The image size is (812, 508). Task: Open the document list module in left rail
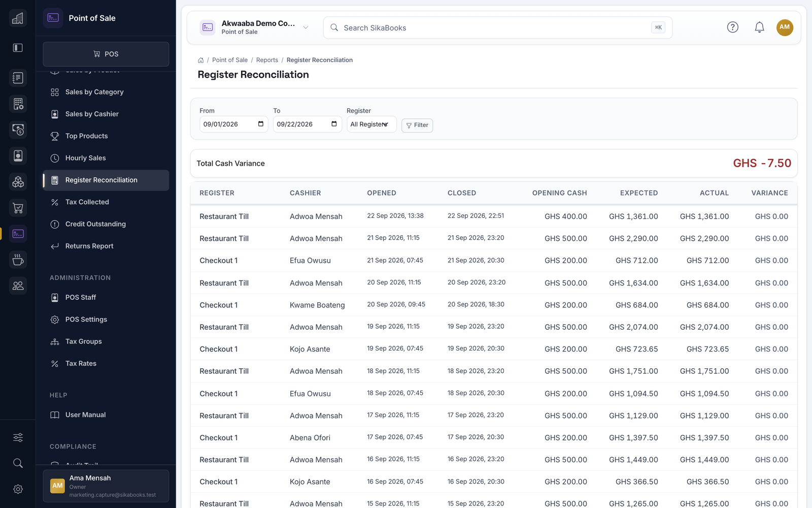(x=18, y=78)
